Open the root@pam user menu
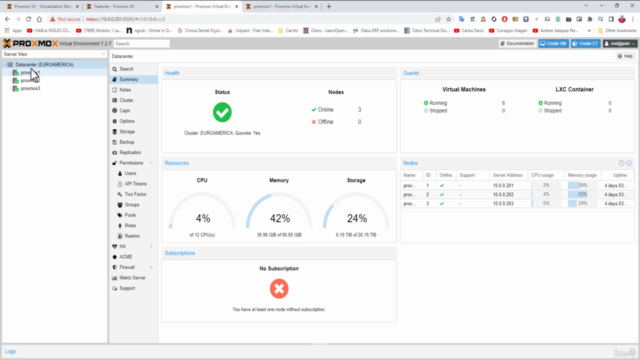The width and height of the screenshot is (640, 360). (x=620, y=43)
